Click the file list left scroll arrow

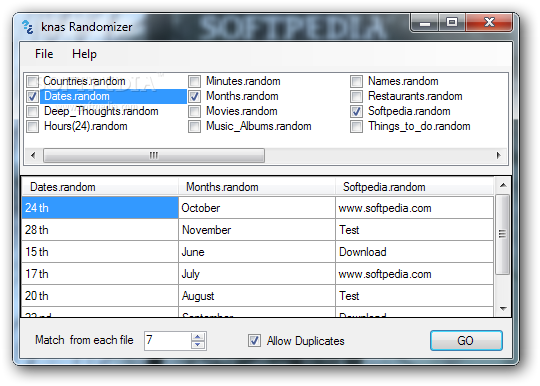coord(33,155)
